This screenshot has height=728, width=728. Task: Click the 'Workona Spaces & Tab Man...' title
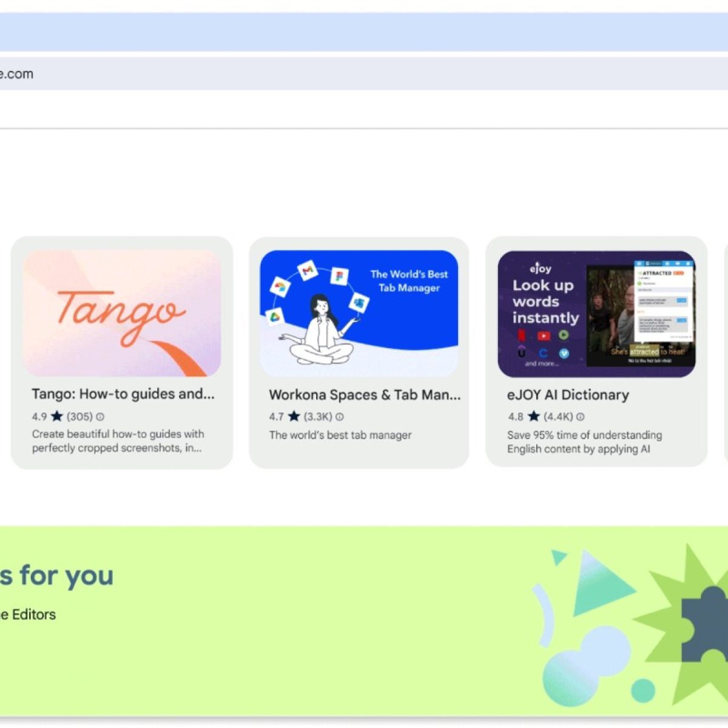pyautogui.click(x=365, y=395)
